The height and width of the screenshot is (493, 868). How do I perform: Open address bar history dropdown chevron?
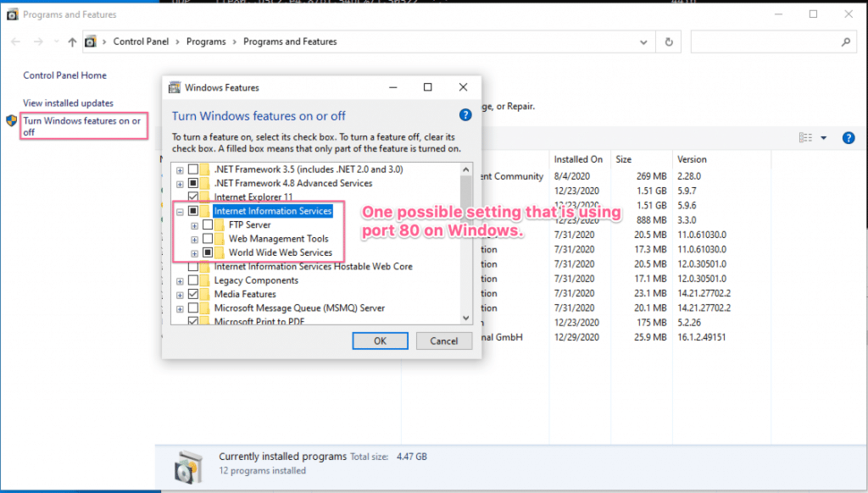click(643, 42)
